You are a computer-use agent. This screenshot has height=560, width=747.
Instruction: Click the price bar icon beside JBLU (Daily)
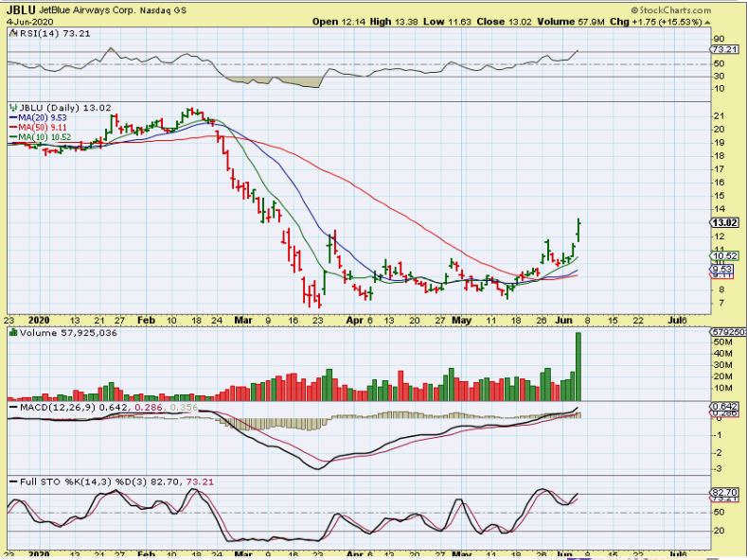pyautogui.click(x=13, y=108)
